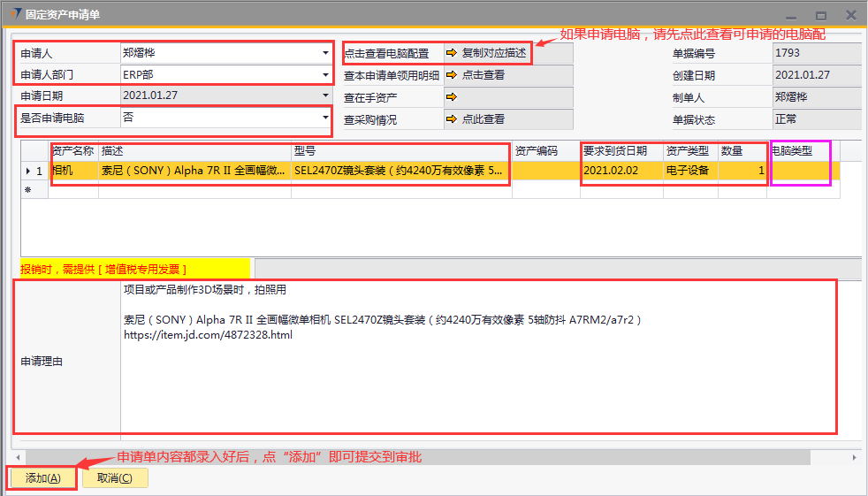This screenshot has width=868, height=496.
Task: Open the 申请日期 date picker dropdown
Action: 325,95
